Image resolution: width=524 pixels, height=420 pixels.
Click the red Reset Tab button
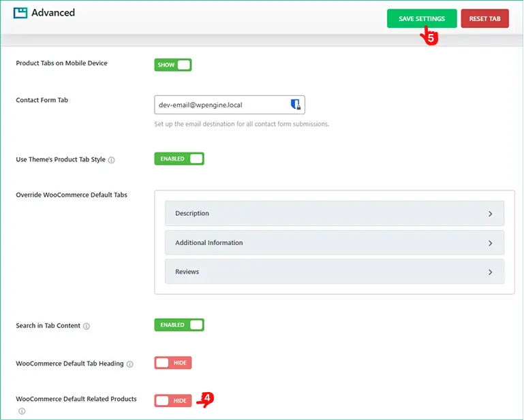(x=485, y=18)
